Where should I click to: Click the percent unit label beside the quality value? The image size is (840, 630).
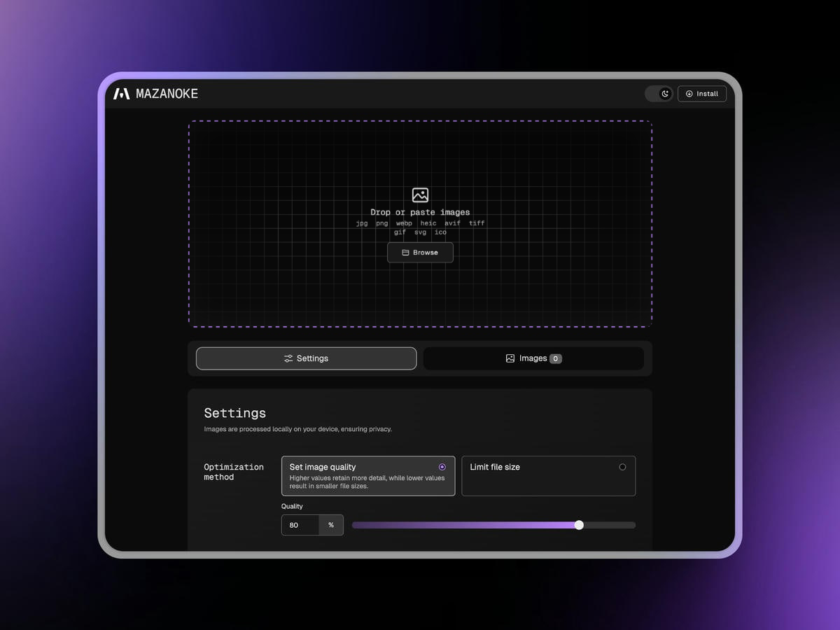(331, 524)
